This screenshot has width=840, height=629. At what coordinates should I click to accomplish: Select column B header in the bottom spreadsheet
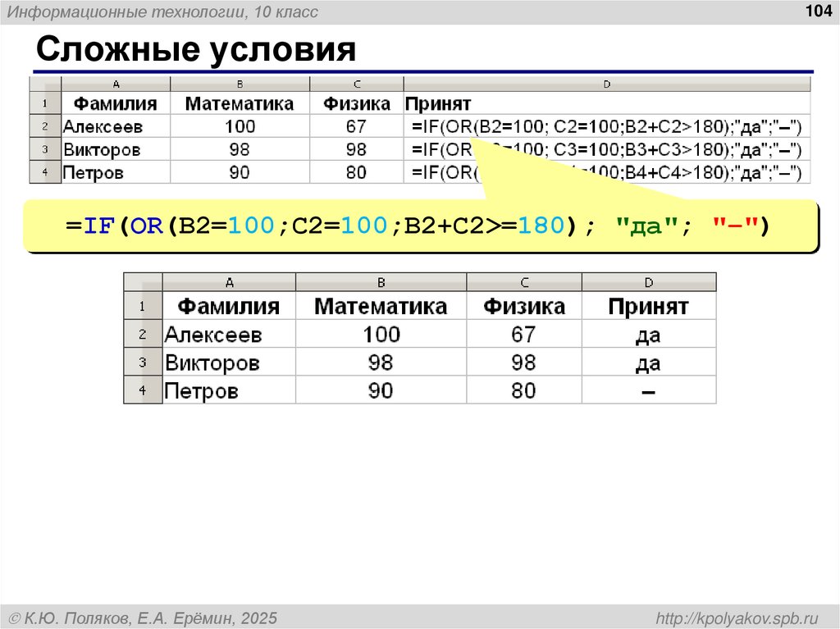pos(381,282)
